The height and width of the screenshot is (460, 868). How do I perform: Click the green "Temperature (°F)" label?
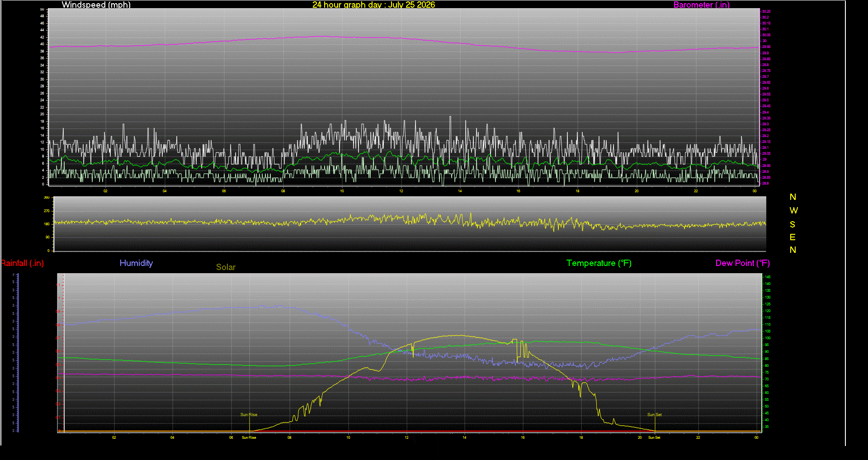tap(599, 263)
